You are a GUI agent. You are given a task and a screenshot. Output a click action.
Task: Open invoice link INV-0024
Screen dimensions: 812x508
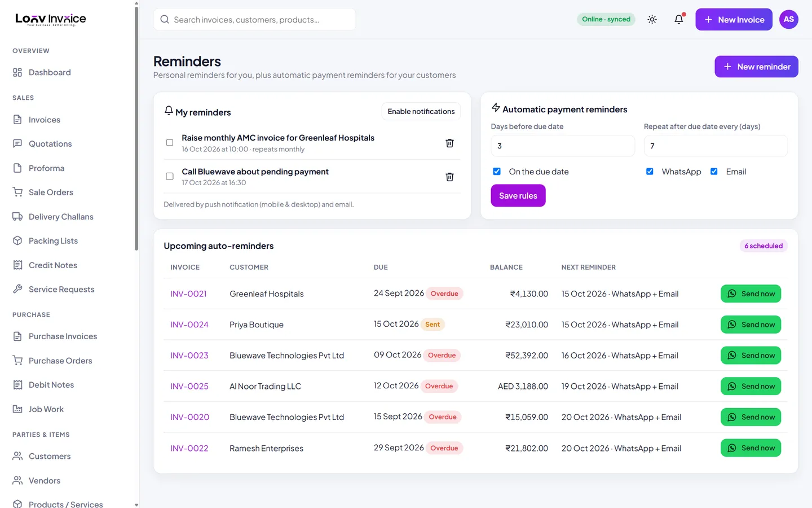click(189, 325)
